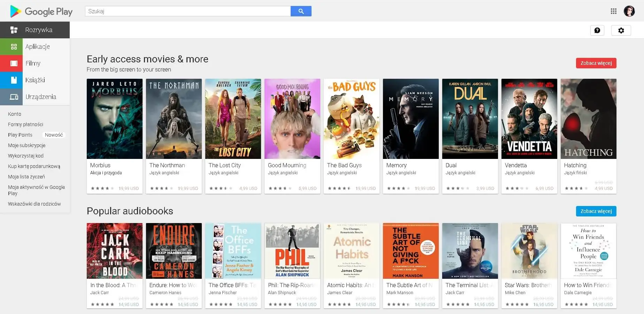Click the magnifying glass search button
This screenshot has width=644, height=314.
pos(301,11)
